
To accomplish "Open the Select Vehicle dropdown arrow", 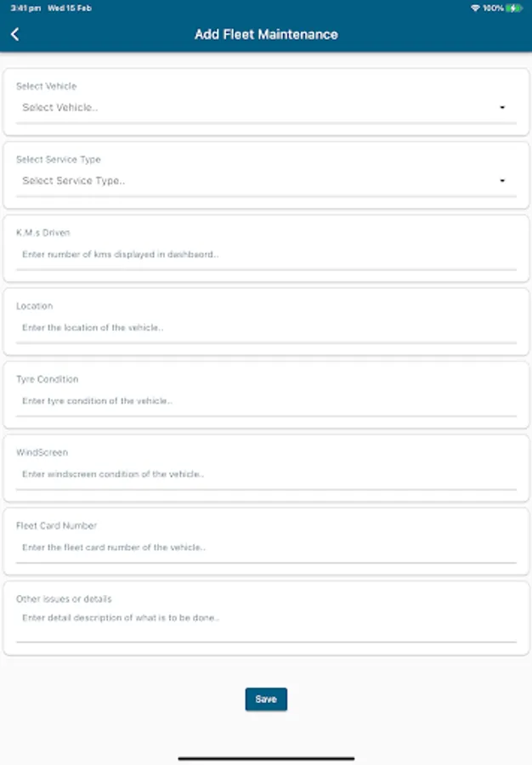I will click(502, 108).
